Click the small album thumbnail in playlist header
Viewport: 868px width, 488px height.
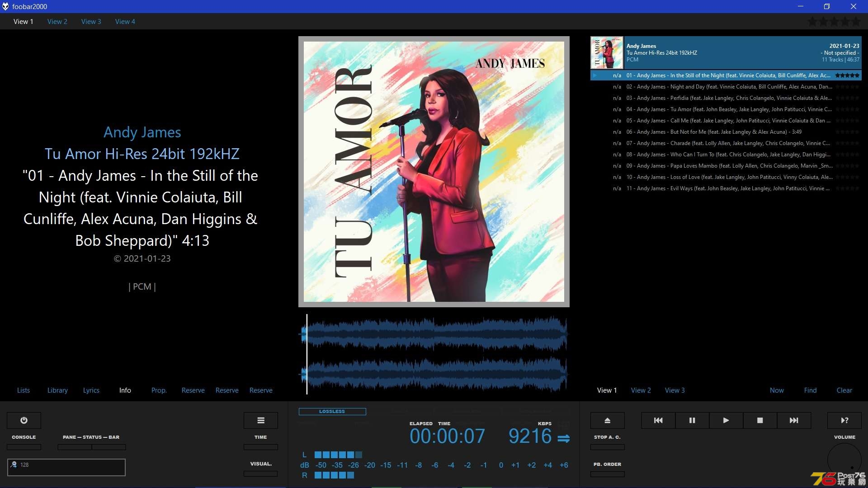coord(607,52)
